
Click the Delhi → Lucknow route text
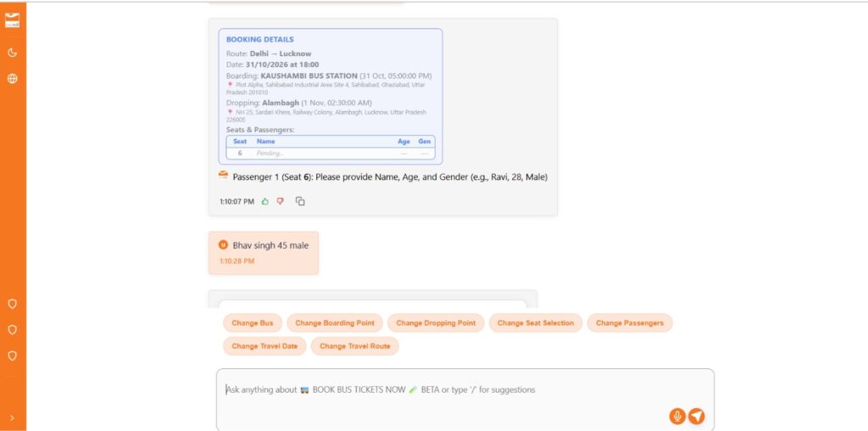[281, 53]
